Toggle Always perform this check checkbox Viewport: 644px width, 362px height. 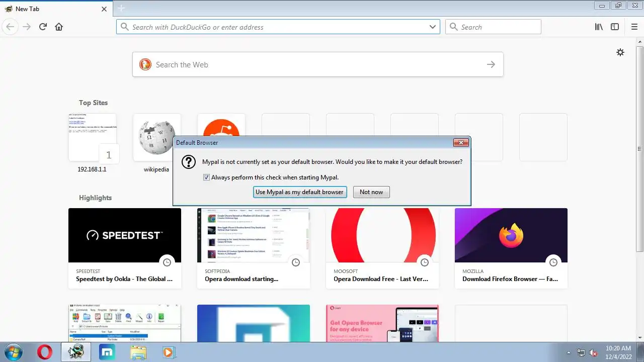click(x=206, y=177)
